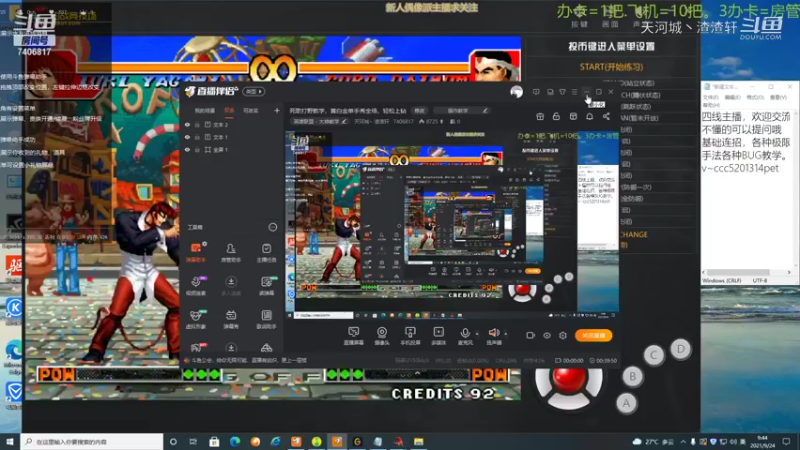Open the stream settings gear icon
Viewport: 800px width, 450px height.
pos(563,335)
